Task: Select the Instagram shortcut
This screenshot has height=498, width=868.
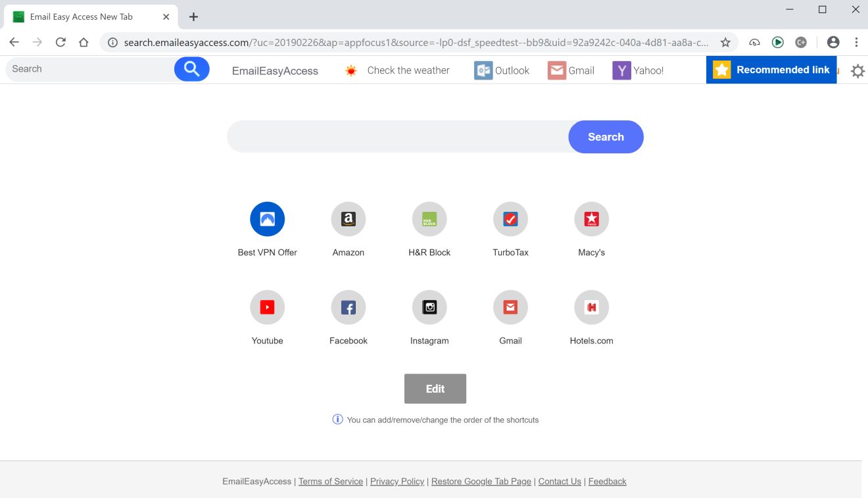Action: coord(429,307)
